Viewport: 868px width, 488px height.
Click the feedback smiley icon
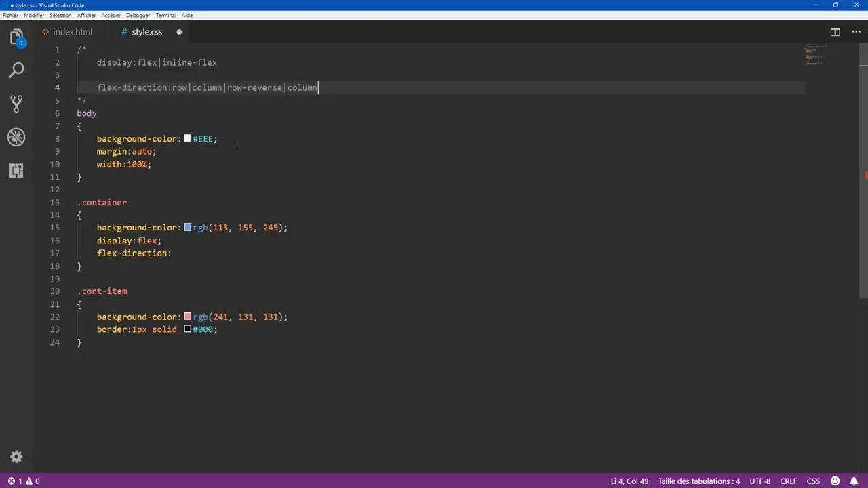pos(835,481)
